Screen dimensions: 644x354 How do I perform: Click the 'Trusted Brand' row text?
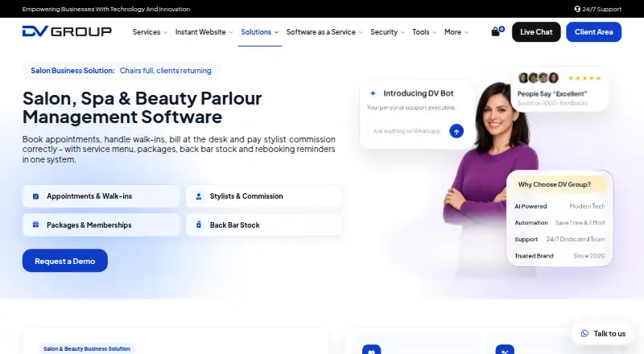coord(534,255)
